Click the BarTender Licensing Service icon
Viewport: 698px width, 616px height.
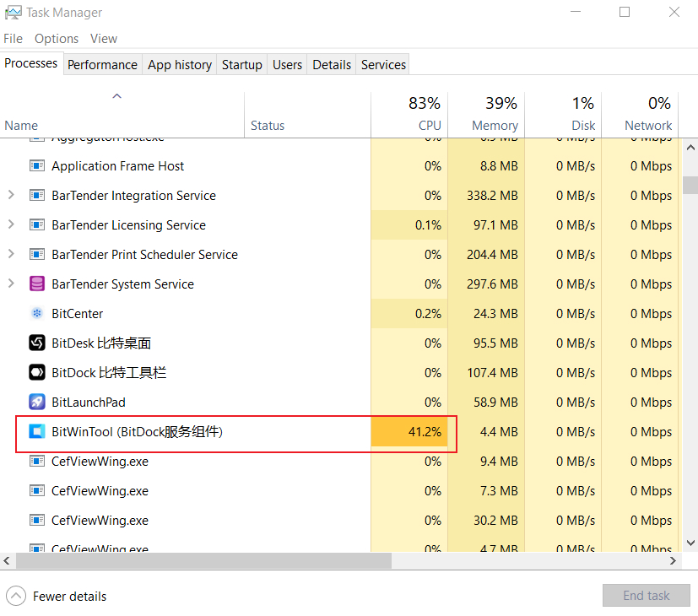point(37,224)
